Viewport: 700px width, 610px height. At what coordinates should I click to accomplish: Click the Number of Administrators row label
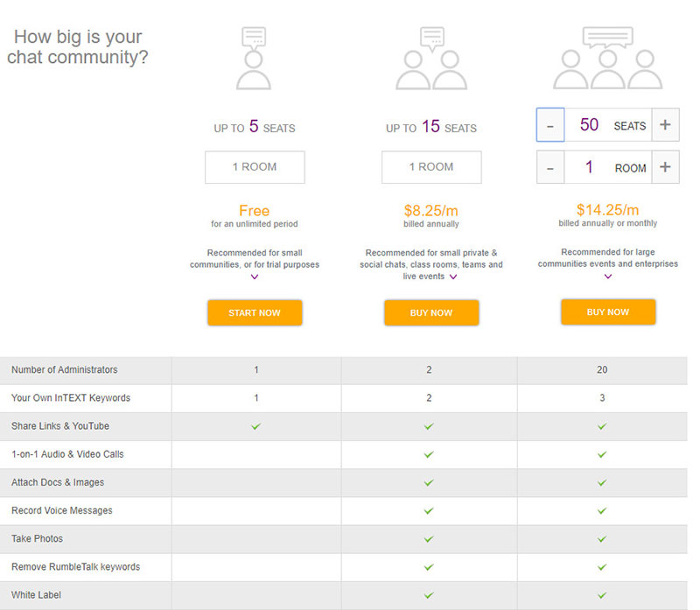coord(64,370)
